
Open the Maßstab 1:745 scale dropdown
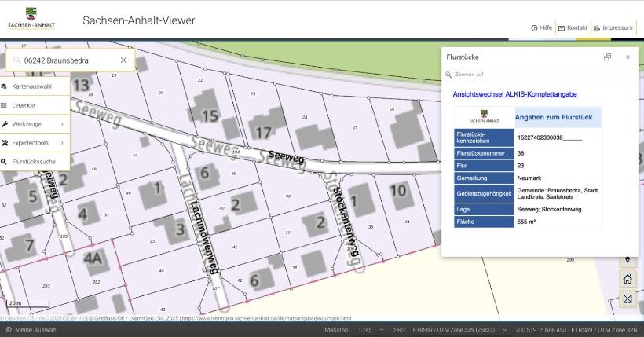pos(371,330)
